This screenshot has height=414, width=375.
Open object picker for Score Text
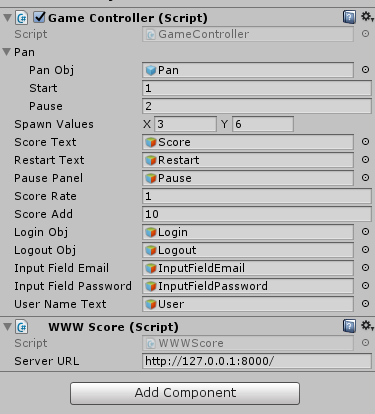[x=365, y=142]
